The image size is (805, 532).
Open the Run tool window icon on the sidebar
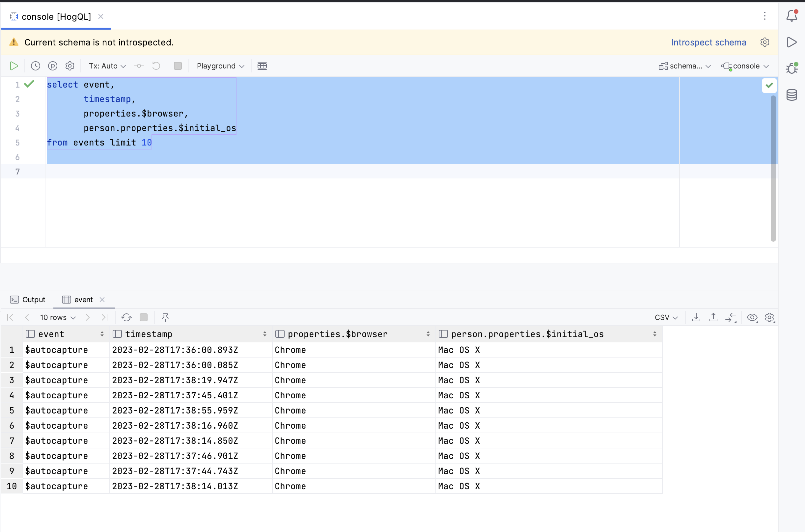pyautogui.click(x=792, y=42)
